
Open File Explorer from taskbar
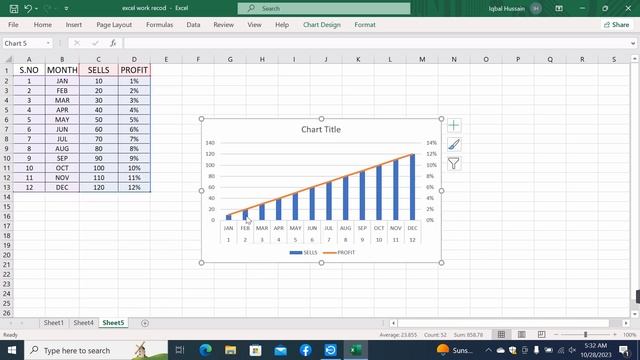pyautogui.click(x=230, y=350)
